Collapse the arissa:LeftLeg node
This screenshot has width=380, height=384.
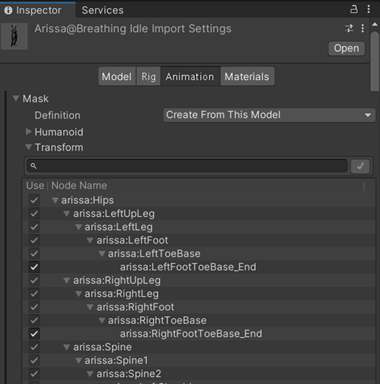coord(79,227)
